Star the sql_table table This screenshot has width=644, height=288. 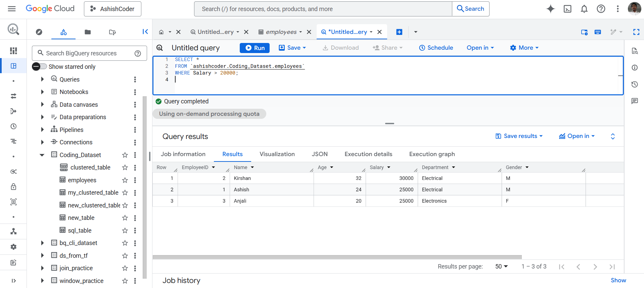click(125, 231)
